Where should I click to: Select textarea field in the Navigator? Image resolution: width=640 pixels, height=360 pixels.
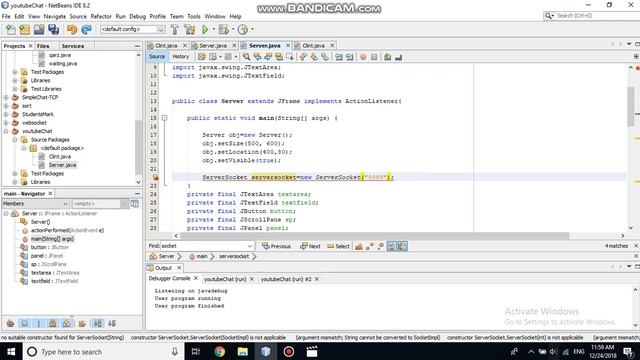point(55,273)
